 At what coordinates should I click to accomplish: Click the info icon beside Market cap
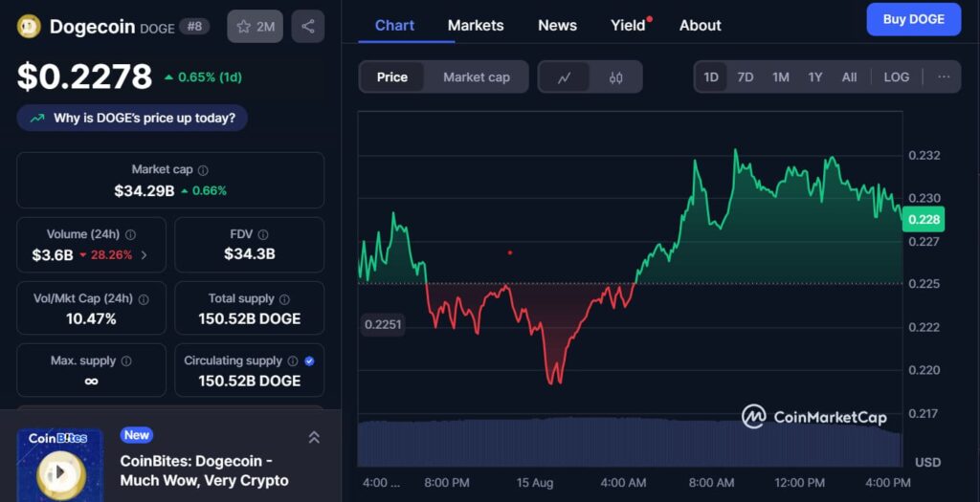(x=203, y=170)
